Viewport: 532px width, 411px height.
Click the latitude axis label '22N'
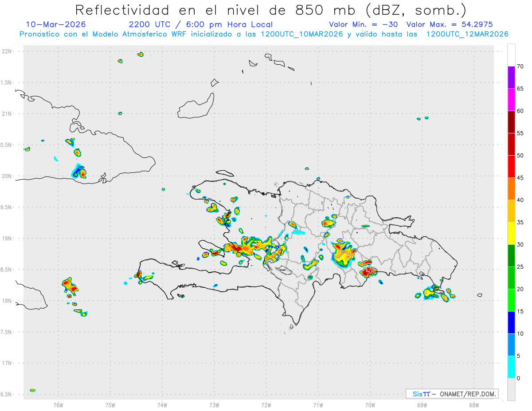click(x=7, y=51)
